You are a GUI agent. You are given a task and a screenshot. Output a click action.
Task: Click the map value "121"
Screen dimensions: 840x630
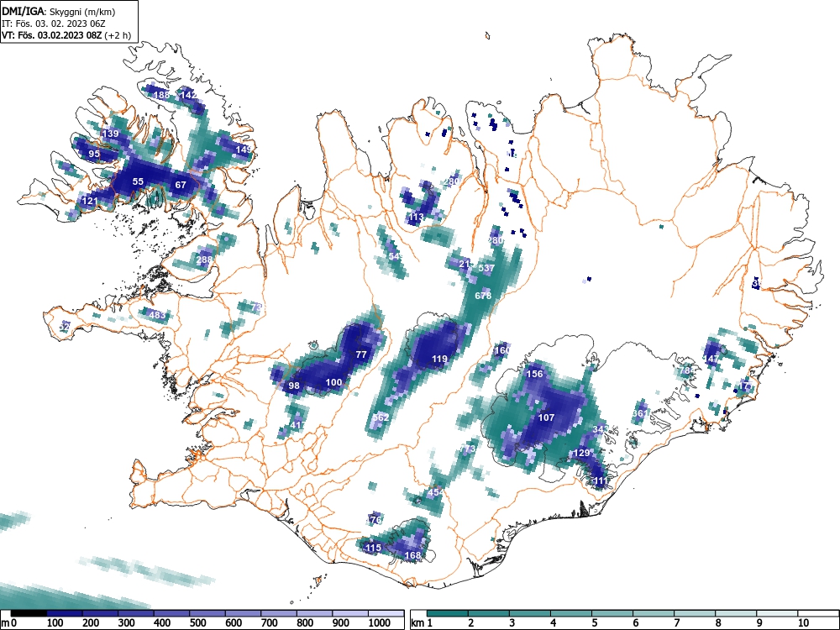90,201
